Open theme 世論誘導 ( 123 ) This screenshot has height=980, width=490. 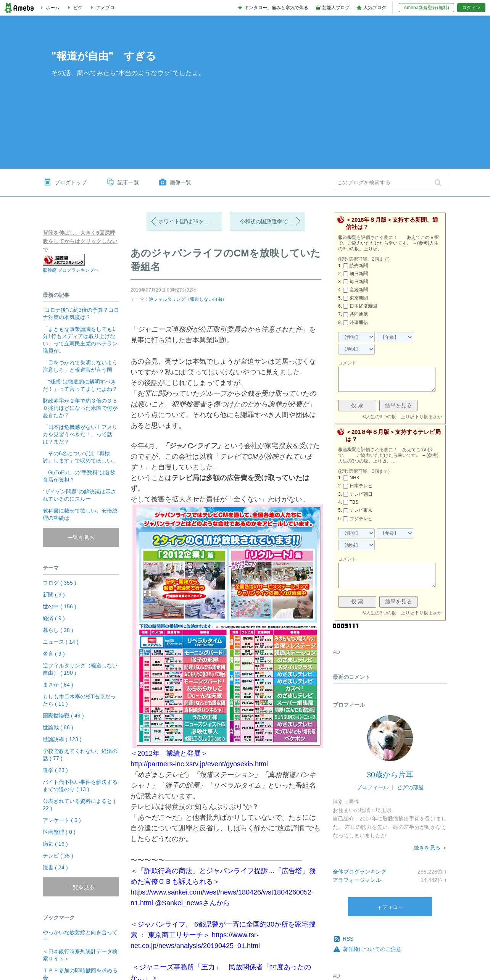(62, 739)
